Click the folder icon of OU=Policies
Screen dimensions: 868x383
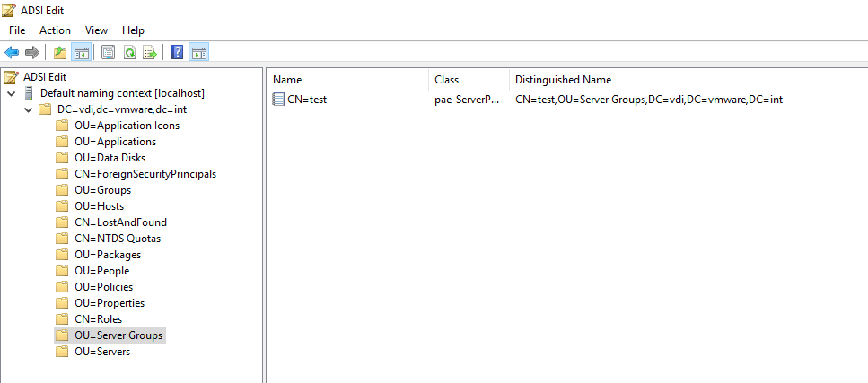point(62,287)
